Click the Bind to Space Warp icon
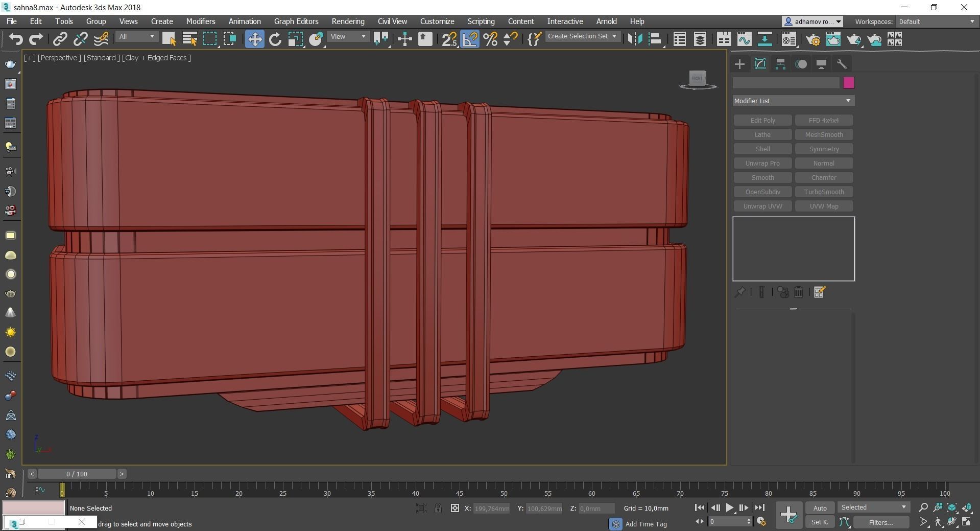 point(101,39)
